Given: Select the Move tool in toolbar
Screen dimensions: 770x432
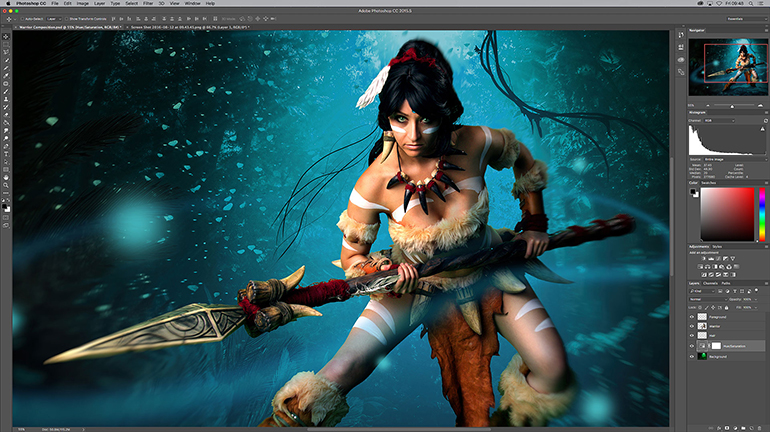Looking at the screenshot, I should (x=6, y=37).
